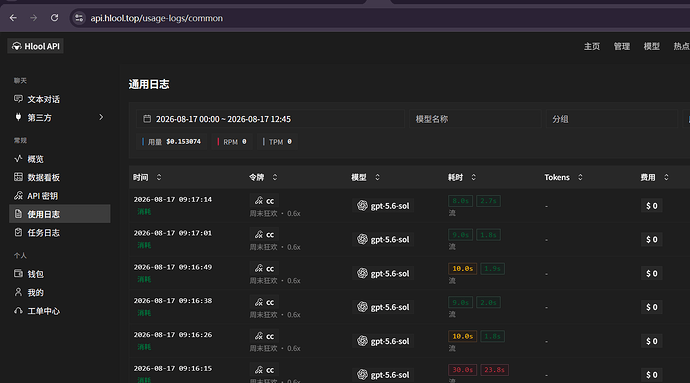The width and height of the screenshot is (690, 383).
Task: Click the gpt-5.6-sol tag in first row
Action: pos(383,206)
